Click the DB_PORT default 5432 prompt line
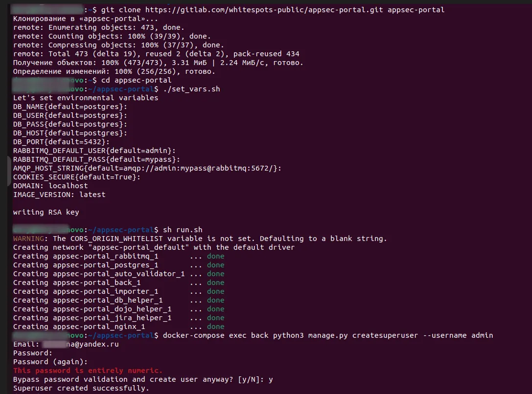 pos(61,142)
